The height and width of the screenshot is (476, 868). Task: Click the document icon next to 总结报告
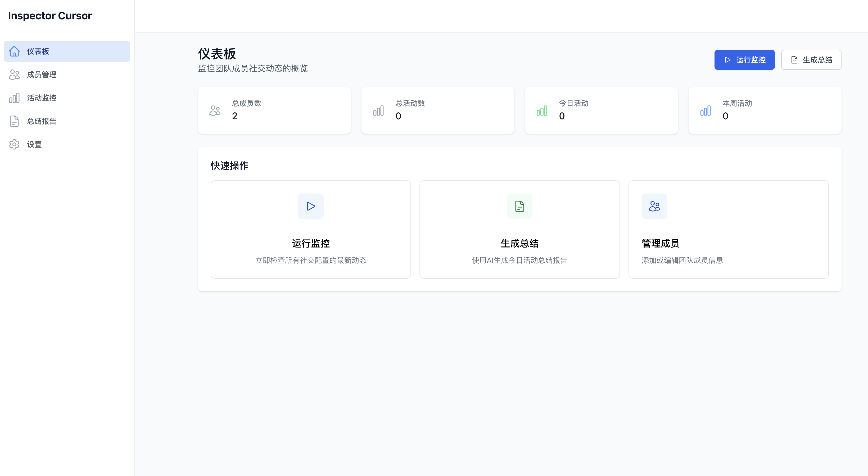[x=15, y=121]
